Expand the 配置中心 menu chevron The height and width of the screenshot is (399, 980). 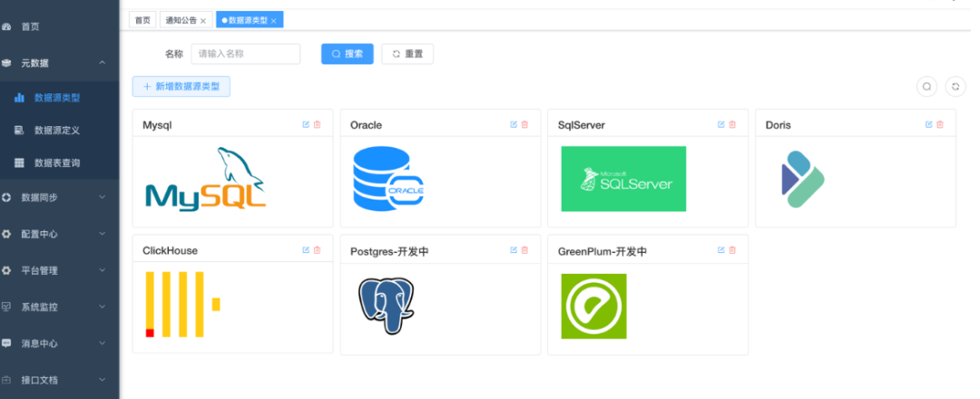(102, 234)
